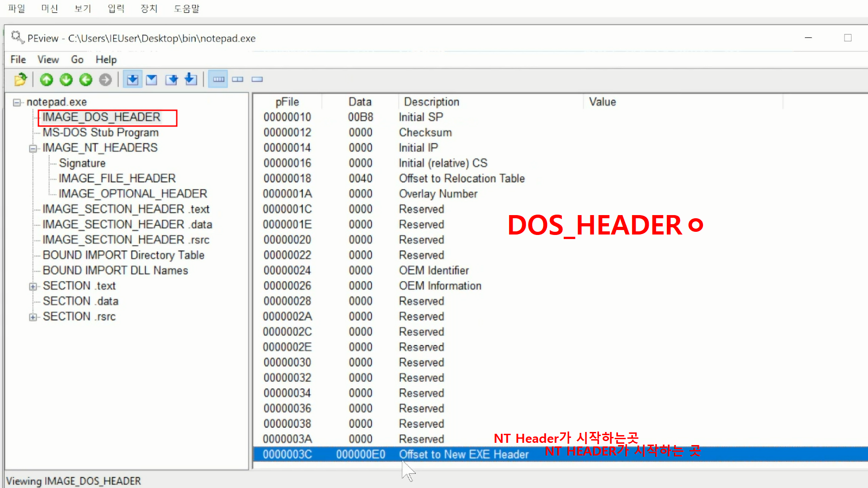Select the Initial IP row
This screenshot has height=488, width=868.
tap(561, 148)
